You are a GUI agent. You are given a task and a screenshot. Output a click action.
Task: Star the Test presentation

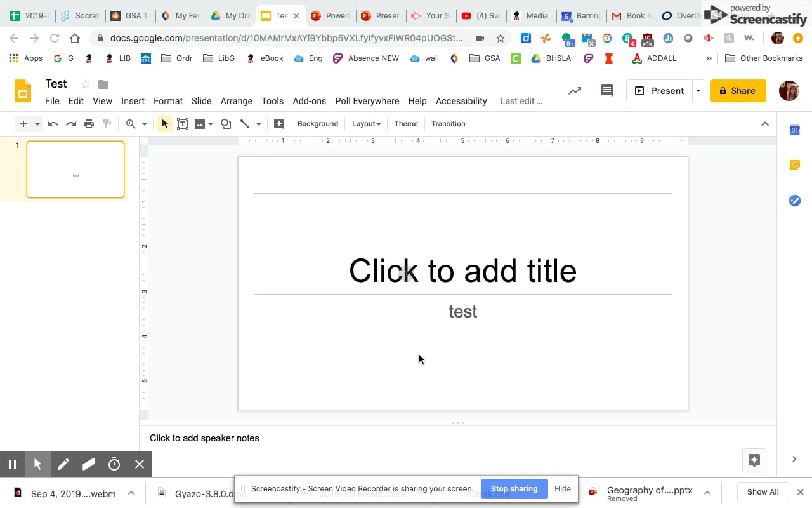pos(86,84)
